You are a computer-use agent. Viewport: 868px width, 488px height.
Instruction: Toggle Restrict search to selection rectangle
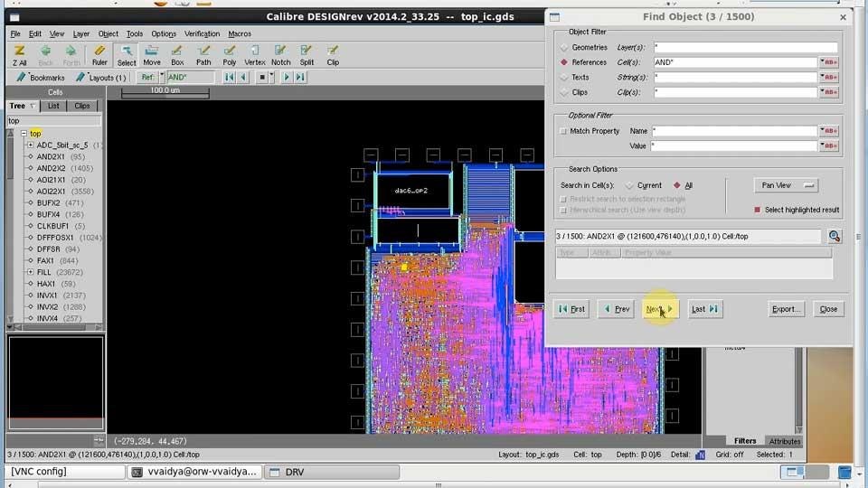563,199
